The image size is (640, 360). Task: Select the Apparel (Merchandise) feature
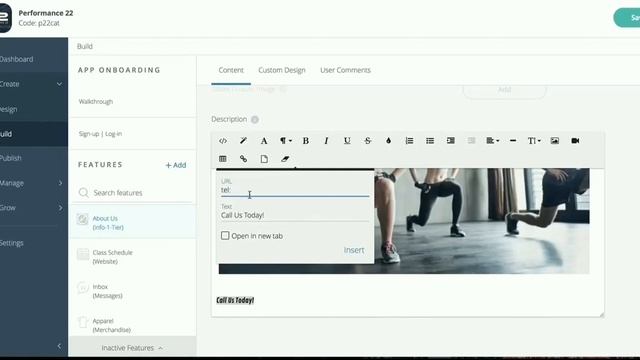(133, 325)
